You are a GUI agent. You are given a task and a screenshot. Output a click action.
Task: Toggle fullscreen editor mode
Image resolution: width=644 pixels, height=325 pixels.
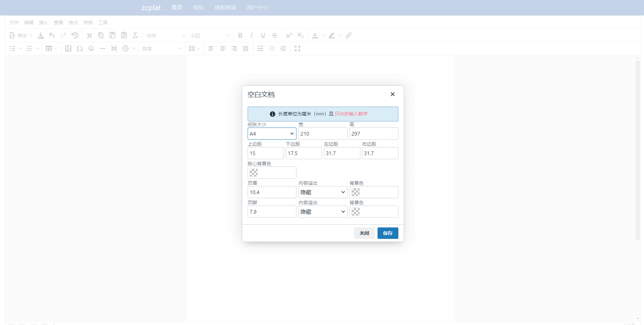pyautogui.click(x=297, y=48)
